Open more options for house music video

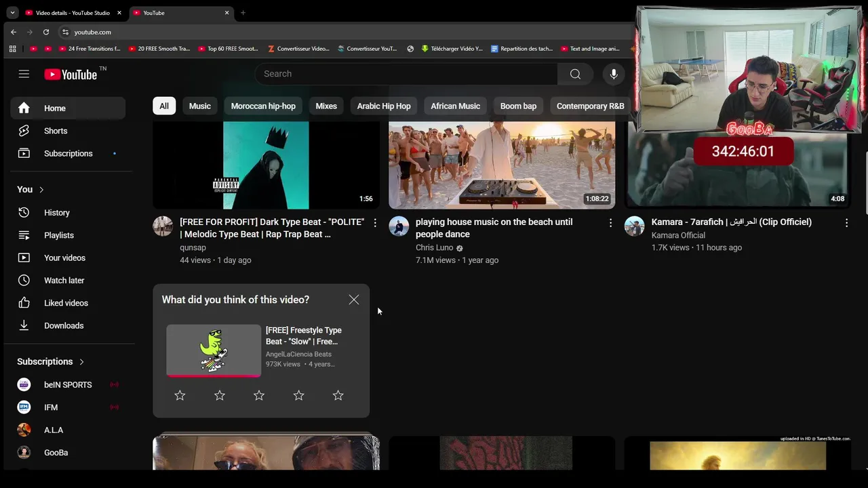click(610, 223)
